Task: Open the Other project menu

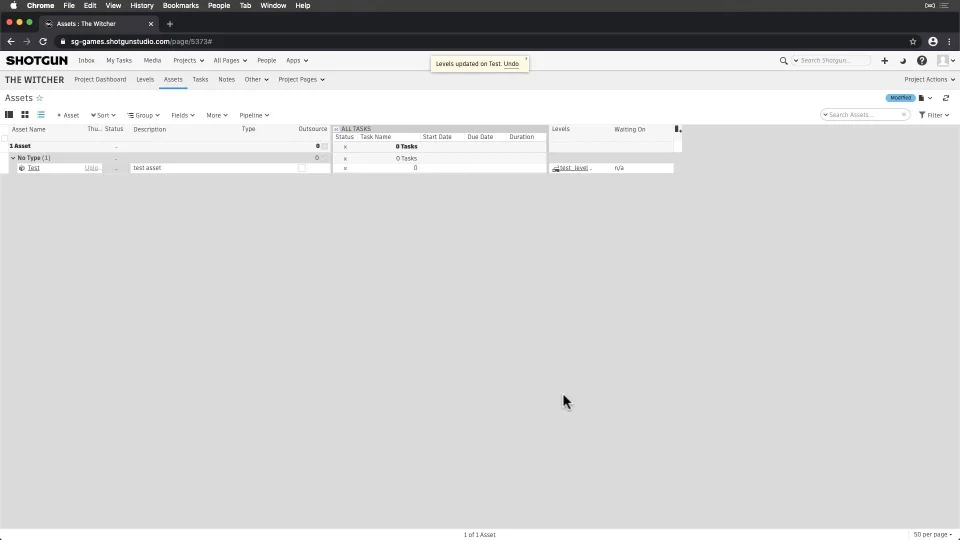Action: (x=257, y=80)
